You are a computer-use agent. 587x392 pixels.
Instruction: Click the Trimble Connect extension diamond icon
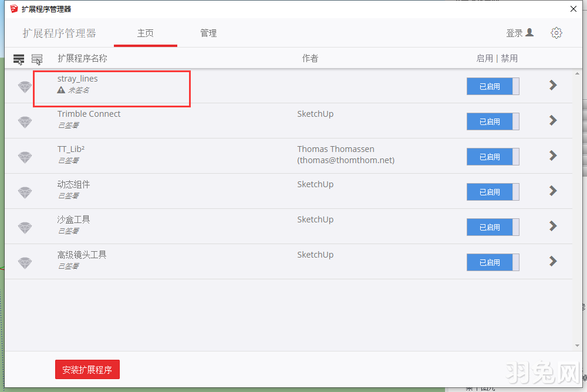click(x=25, y=121)
